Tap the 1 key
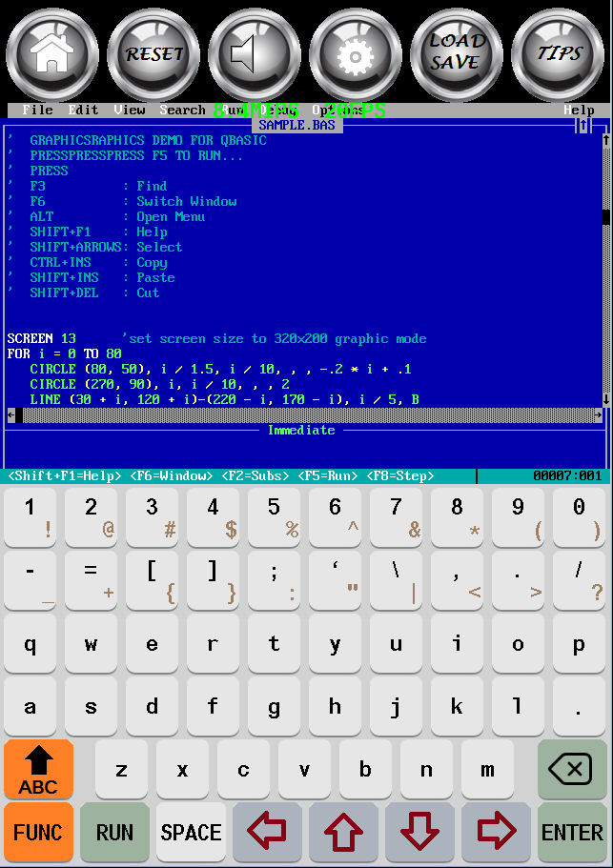The width and height of the screenshot is (613, 868). 30,517
